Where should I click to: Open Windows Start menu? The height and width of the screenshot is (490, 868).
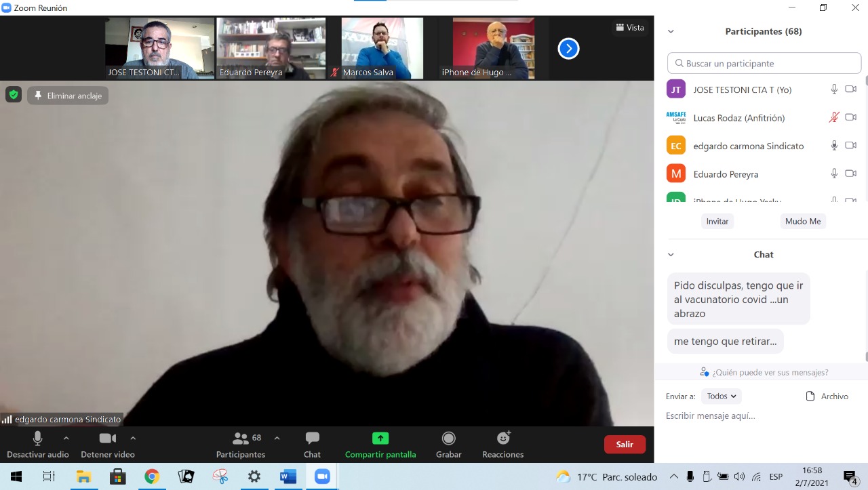tap(16, 476)
